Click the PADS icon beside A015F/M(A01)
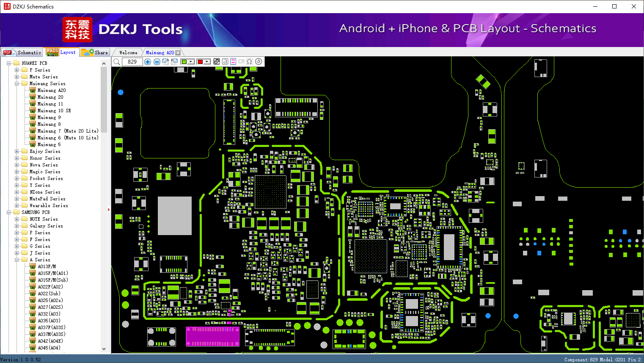This screenshot has height=363, width=644. (33, 273)
